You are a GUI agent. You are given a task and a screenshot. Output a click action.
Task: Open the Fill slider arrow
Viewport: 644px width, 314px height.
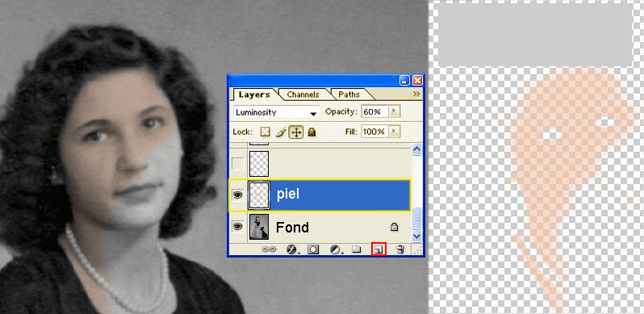click(395, 132)
